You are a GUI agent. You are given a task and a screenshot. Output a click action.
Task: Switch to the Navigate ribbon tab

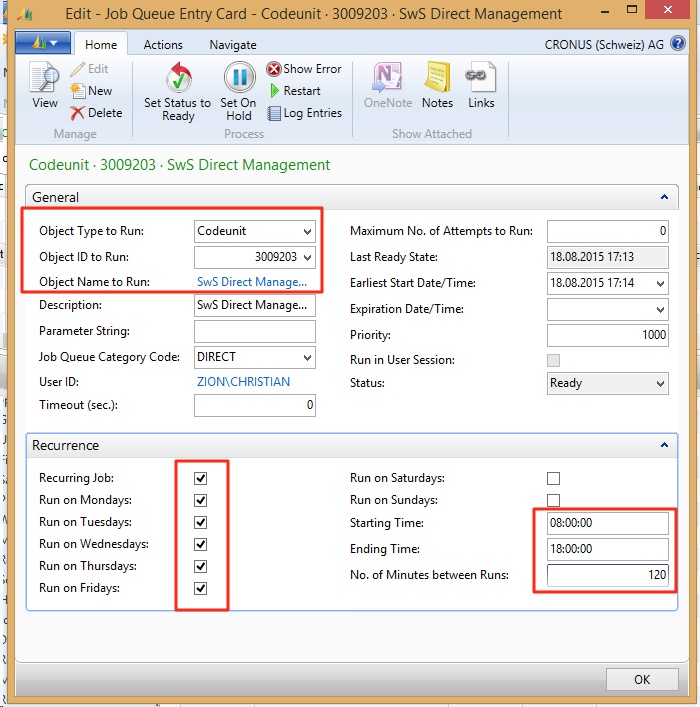click(232, 45)
